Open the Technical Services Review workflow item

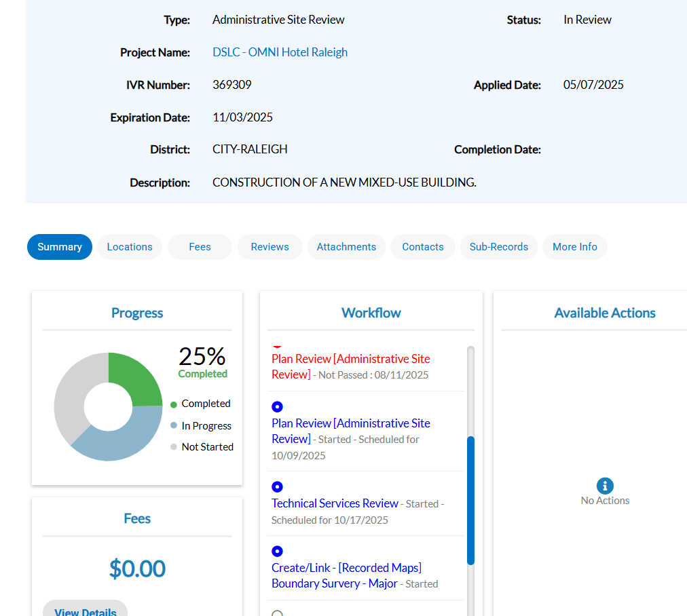click(335, 503)
